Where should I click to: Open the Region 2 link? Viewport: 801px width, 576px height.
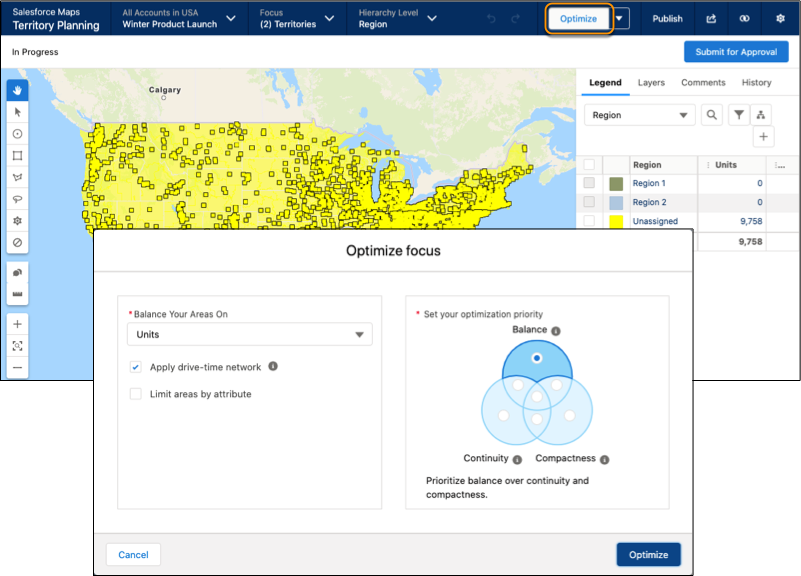(649, 202)
